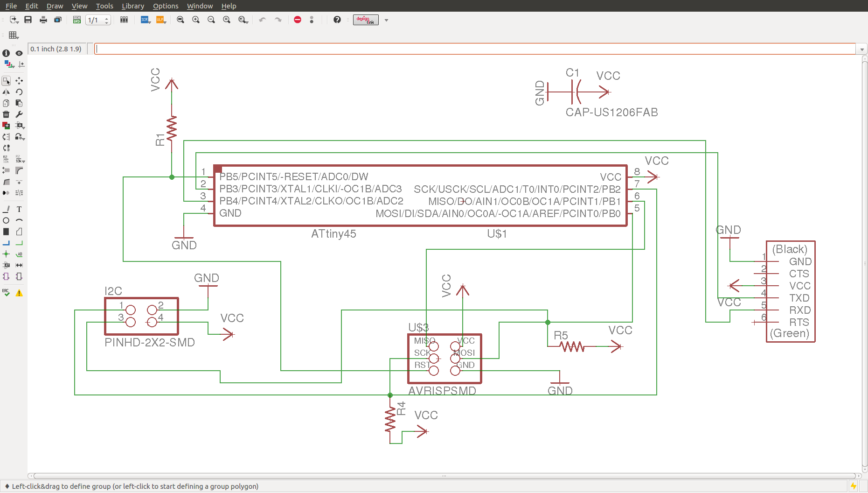Select the Change wrench tool
Screen dimensions: 868x493
click(19, 114)
